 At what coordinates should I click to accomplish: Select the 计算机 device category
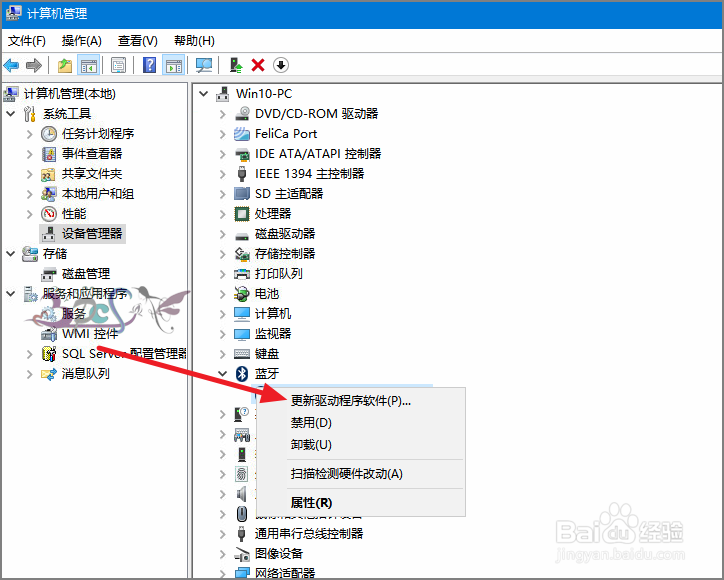273,314
